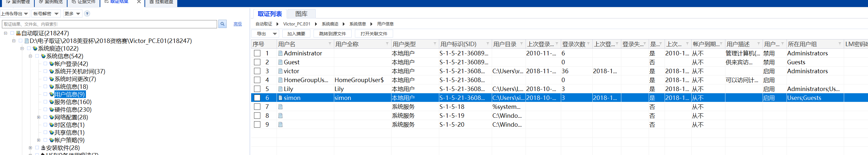
Task: Switch to the 图库 tab
Action: point(301,14)
